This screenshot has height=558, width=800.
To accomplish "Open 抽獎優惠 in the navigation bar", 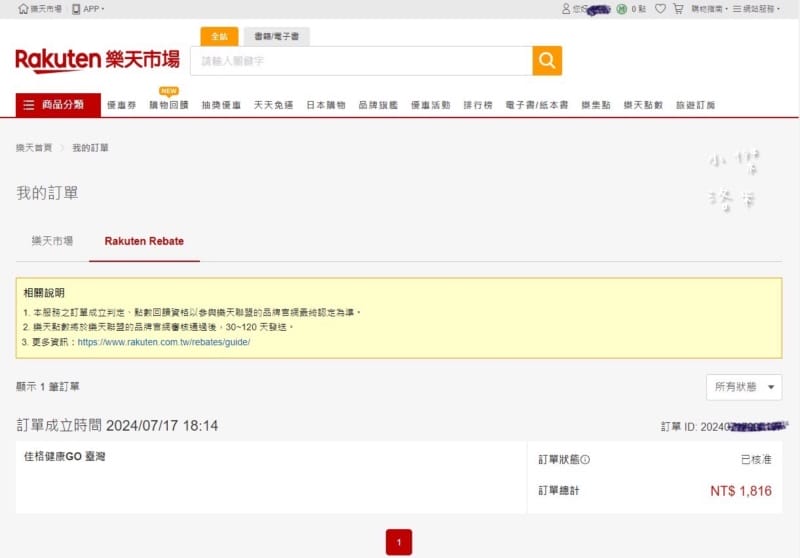I will (221, 105).
